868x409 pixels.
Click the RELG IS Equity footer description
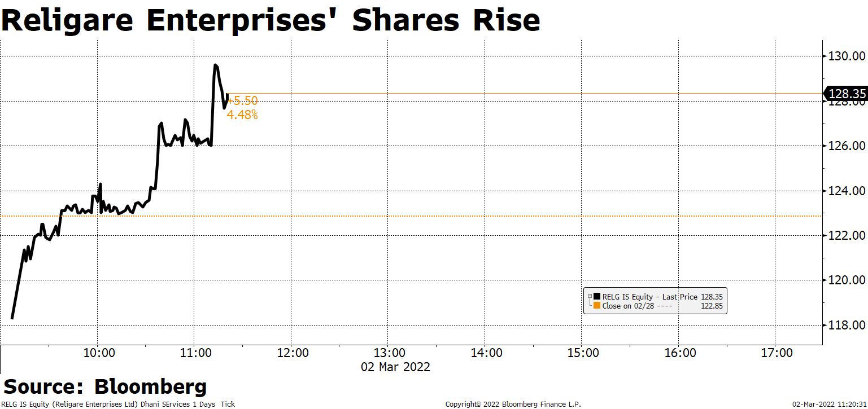coord(119,404)
